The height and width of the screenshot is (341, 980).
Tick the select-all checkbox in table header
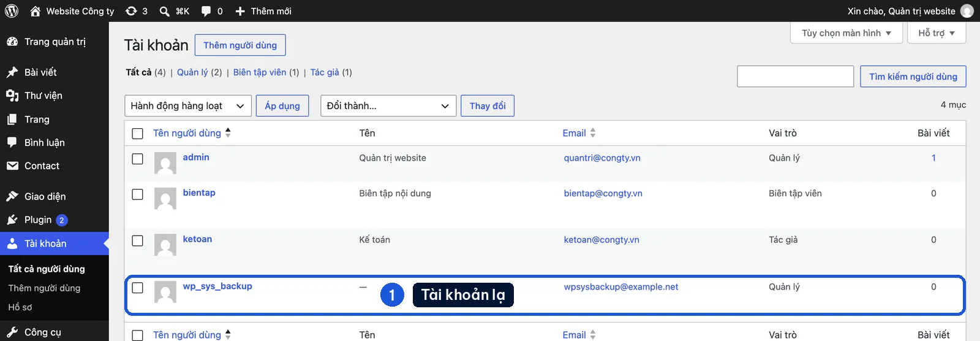pyautogui.click(x=138, y=134)
